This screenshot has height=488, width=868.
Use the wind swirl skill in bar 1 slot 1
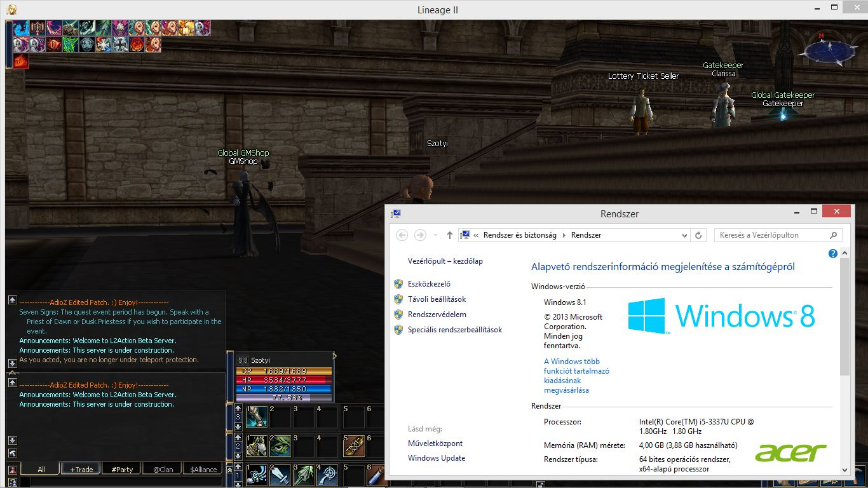coord(257,475)
